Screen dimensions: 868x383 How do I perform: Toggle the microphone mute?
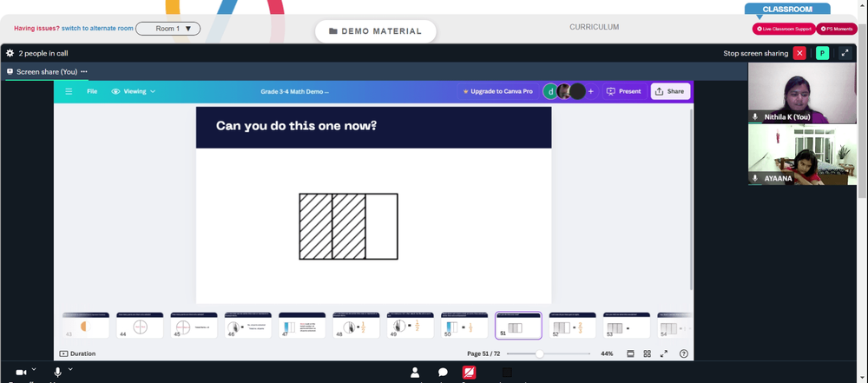(x=57, y=373)
